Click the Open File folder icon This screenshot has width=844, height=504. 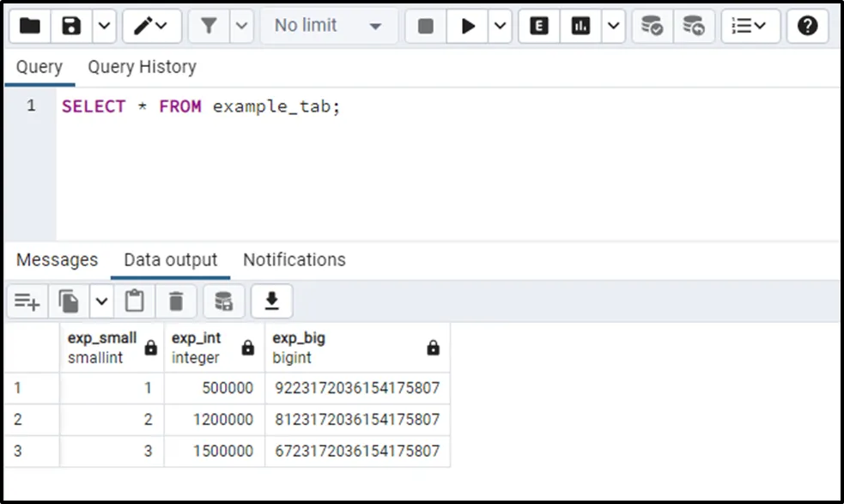[30, 26]
